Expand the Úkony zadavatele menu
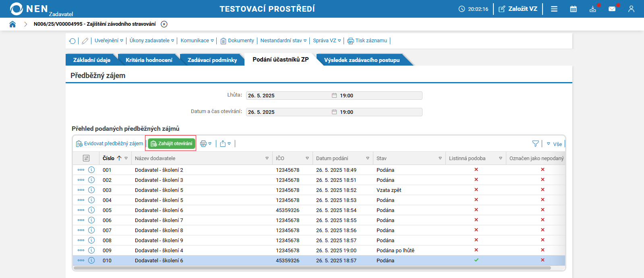The height and width of the screenshot is (278, 644). (152, 41)
